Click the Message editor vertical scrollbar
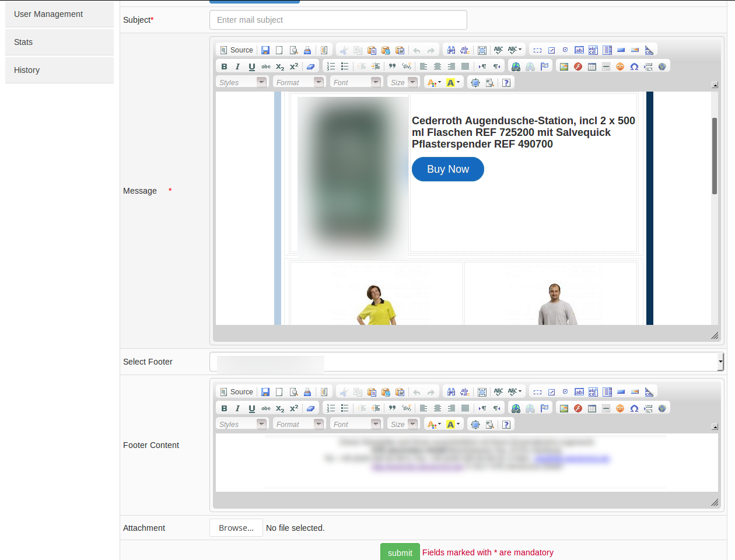The image size is (735, 560). tap(715, 156)
